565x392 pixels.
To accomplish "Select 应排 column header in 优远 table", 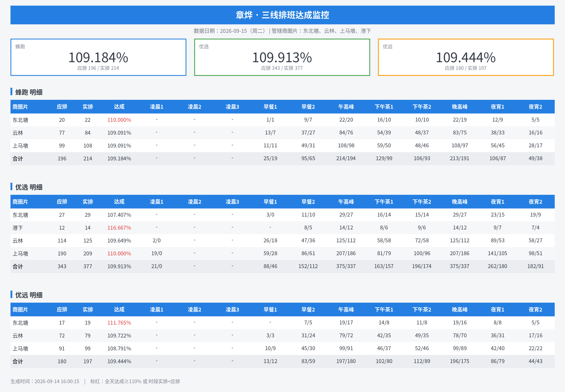I will (62, 309).
